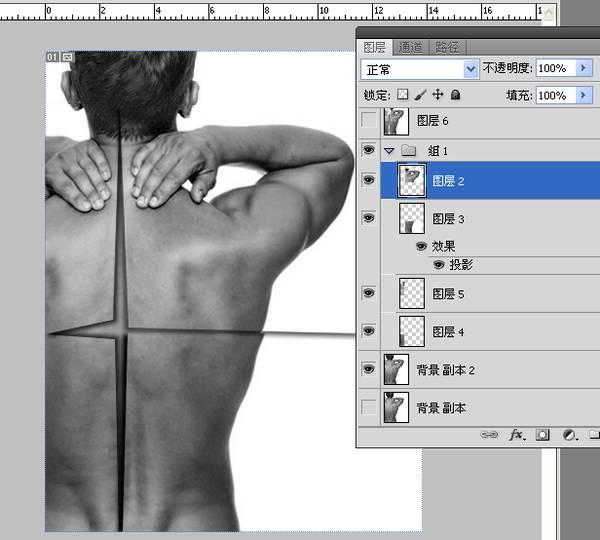Image resolution: width=600 pixels, height=540 pixels.
Task: Hide the 图层 5 layer
Action: click(x=368, y=293)
